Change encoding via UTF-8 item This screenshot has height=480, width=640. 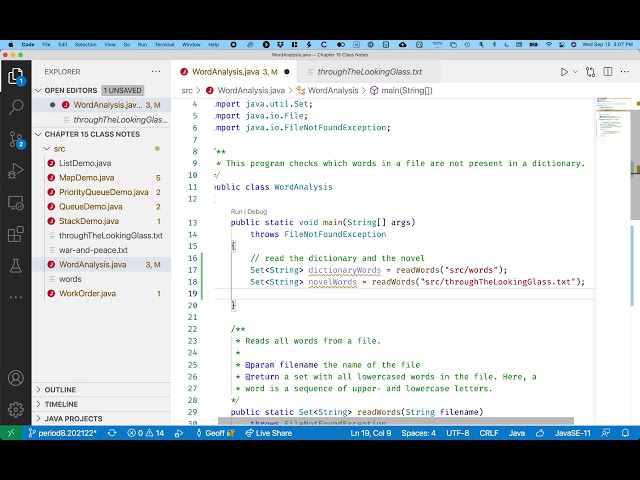pos(458,433)
